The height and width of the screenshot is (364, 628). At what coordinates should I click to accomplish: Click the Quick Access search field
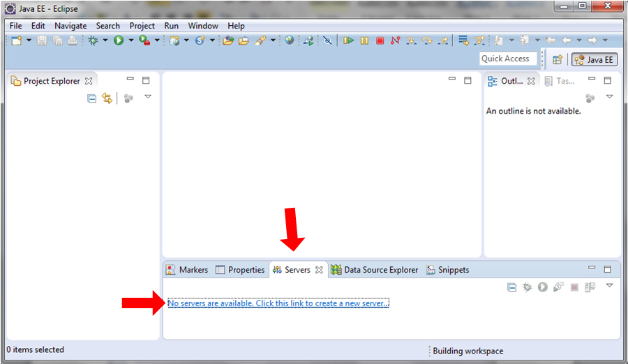click(x=509, y=59)
